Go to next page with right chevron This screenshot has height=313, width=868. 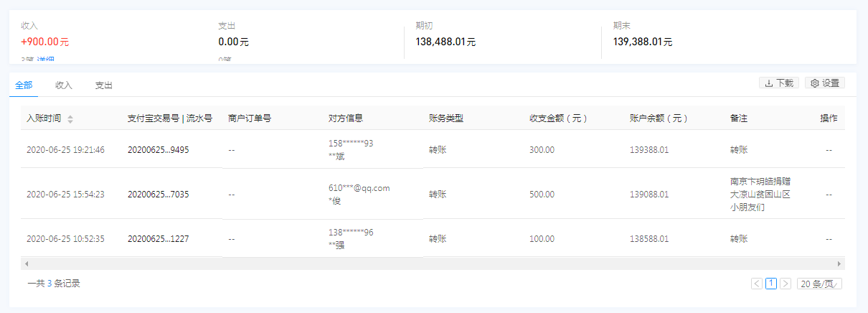pos(786,284)
